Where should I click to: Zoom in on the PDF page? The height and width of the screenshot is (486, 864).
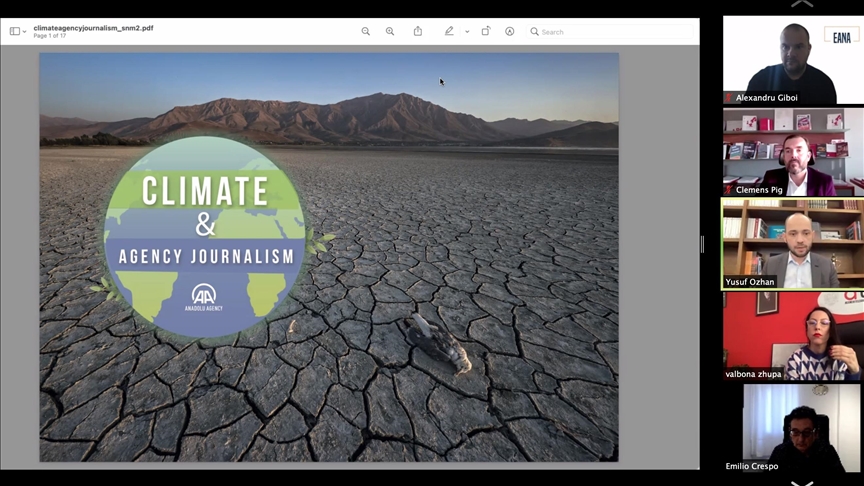tap(390, 32)
